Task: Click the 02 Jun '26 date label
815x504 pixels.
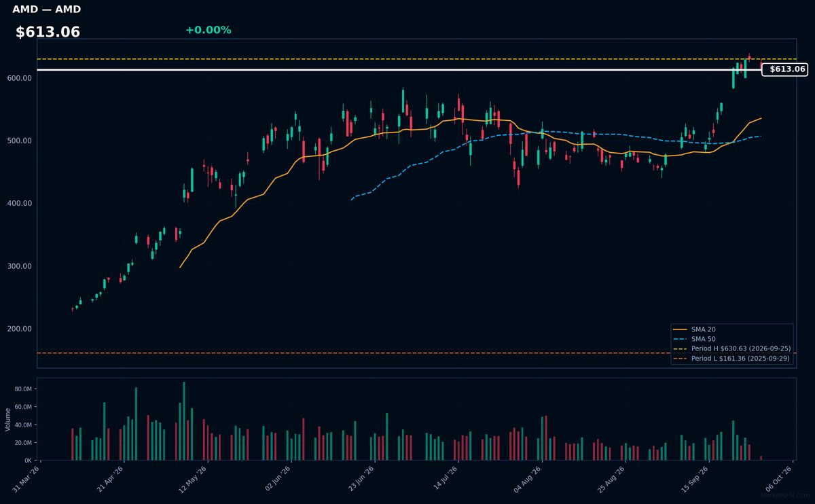Action: 278,478
